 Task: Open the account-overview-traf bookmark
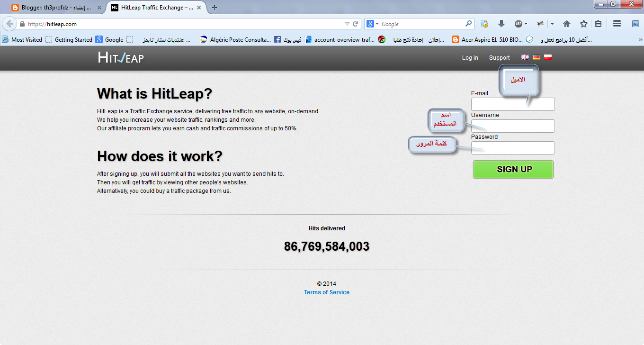[340, 40]
